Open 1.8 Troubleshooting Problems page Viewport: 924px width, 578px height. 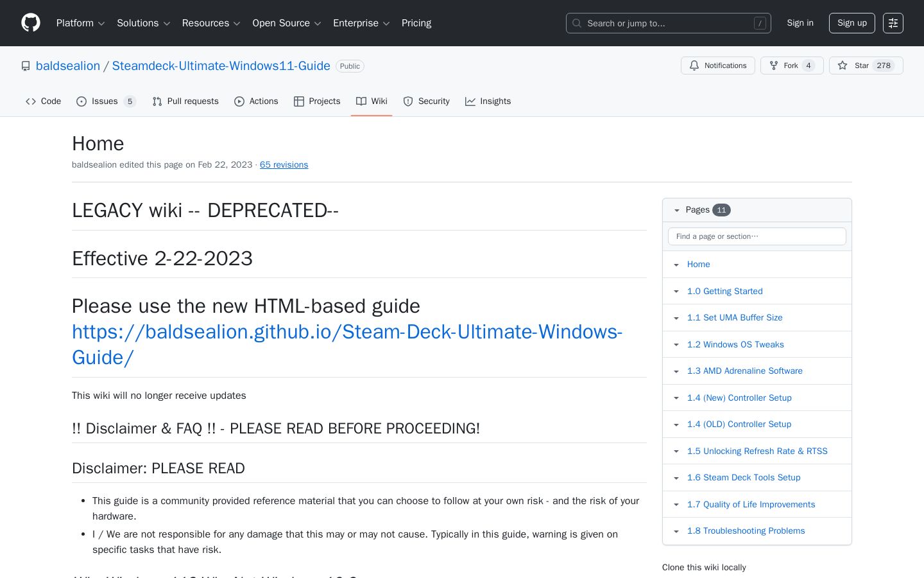[746, 531]
